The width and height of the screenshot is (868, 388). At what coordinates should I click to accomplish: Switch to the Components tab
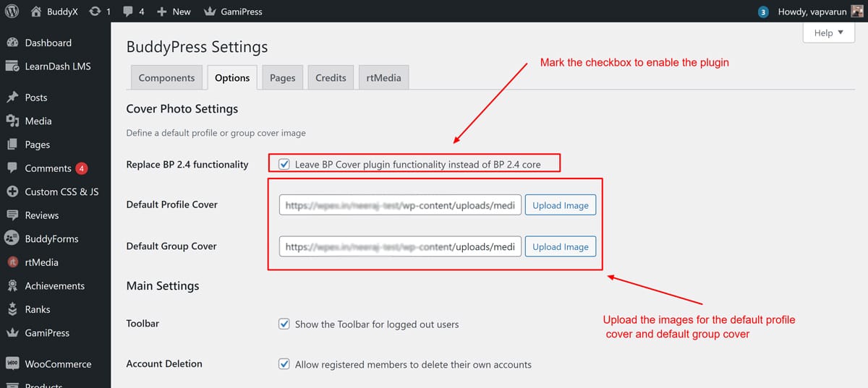[166, 78]
